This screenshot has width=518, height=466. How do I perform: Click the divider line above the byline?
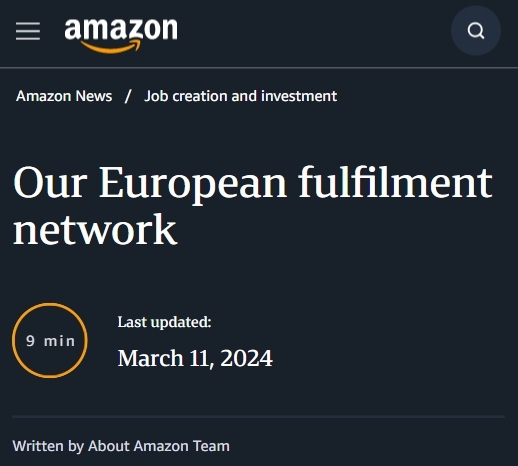coord(259,417)
